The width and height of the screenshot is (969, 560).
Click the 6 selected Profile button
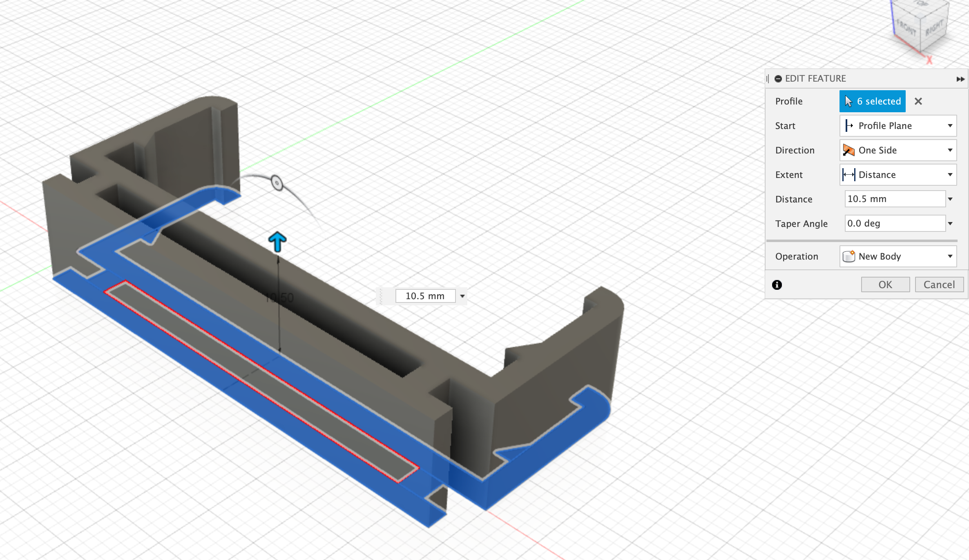click(x=872, y=101)
